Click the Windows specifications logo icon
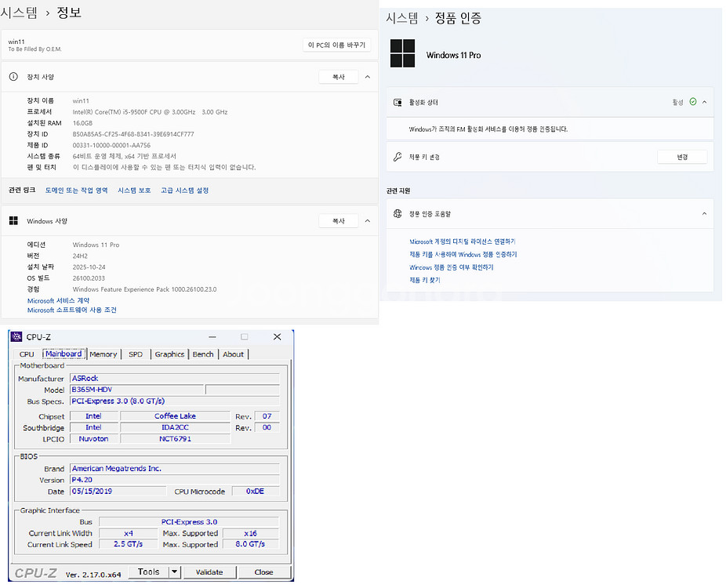The width and height of the screenshot is (726, 588). click(13, 221)
